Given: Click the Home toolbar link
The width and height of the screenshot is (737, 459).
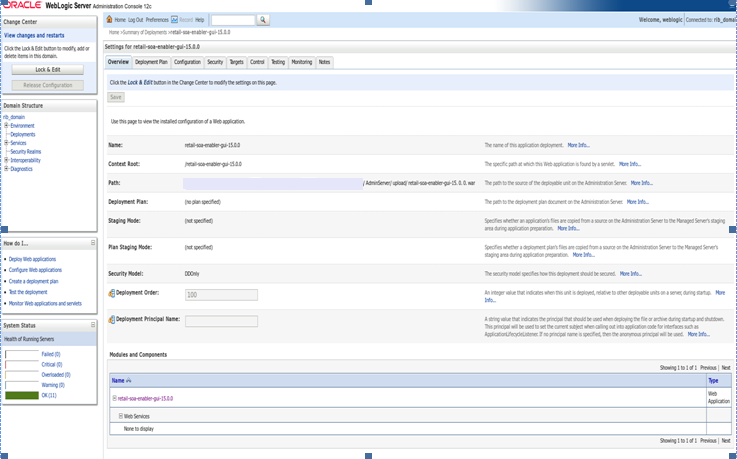Looking at the screenshot, I should point(120,20).
